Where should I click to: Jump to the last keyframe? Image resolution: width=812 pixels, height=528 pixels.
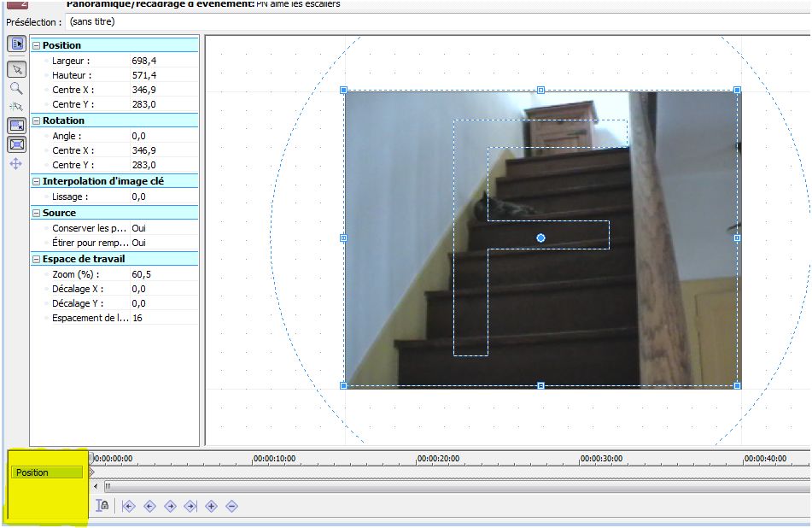pyautogui.click(x=190, y=507)
